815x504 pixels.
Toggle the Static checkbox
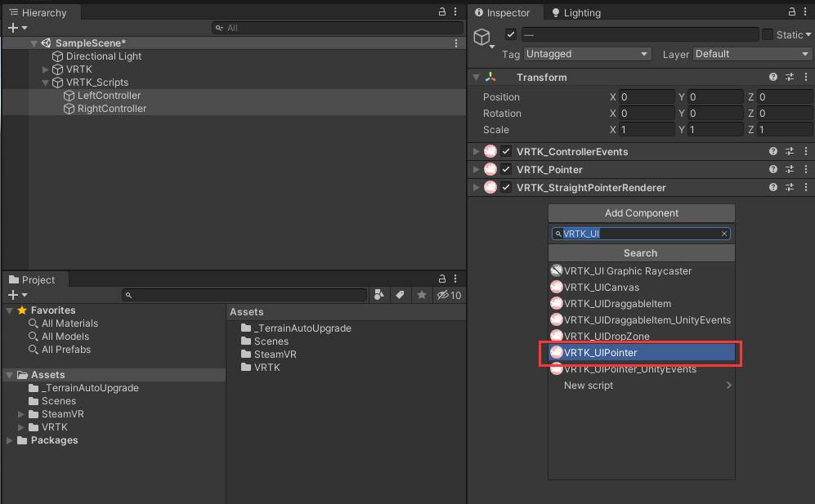pyautogui.click(x=768, y=34)
